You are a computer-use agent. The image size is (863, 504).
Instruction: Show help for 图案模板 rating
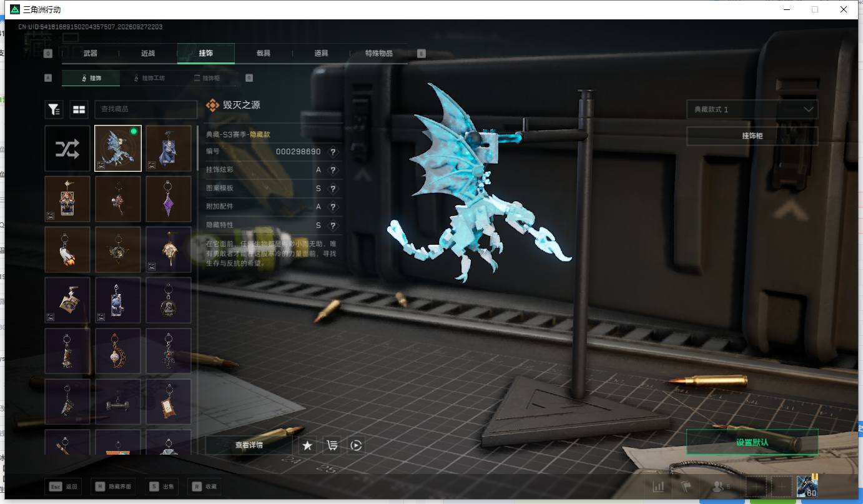click(x=333, y=188)
